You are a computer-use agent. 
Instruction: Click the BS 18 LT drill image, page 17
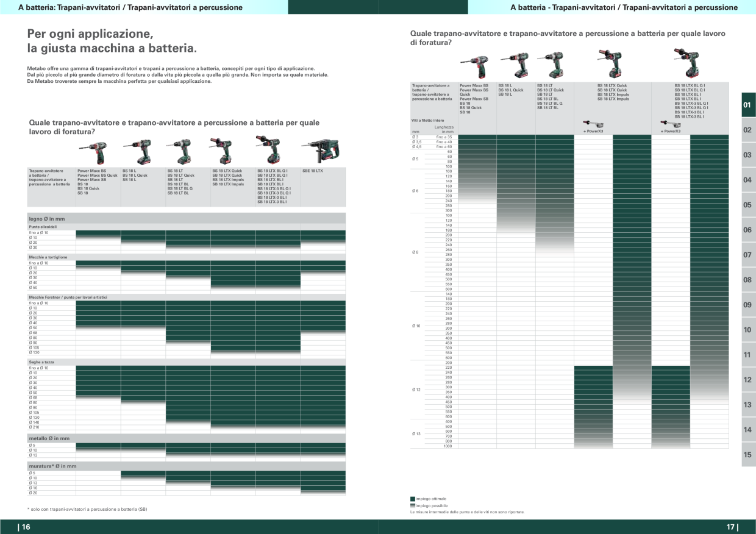click(x=551, y=65)
